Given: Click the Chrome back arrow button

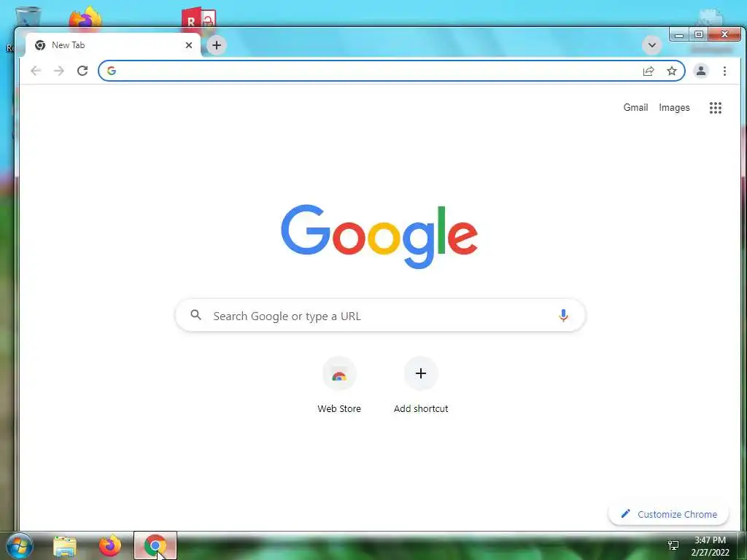Looking at the screenshot, I should 36,71.
